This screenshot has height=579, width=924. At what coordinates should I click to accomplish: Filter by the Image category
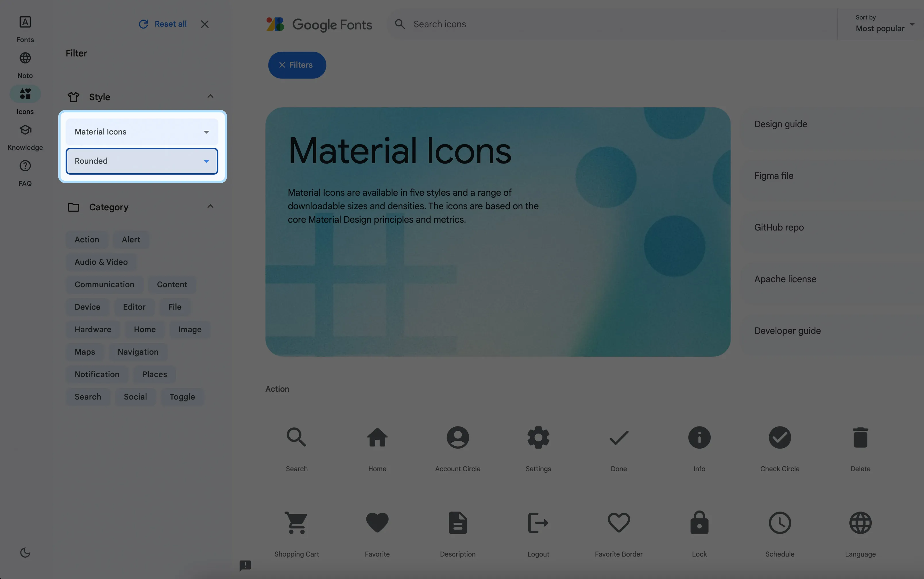[190, 329]
